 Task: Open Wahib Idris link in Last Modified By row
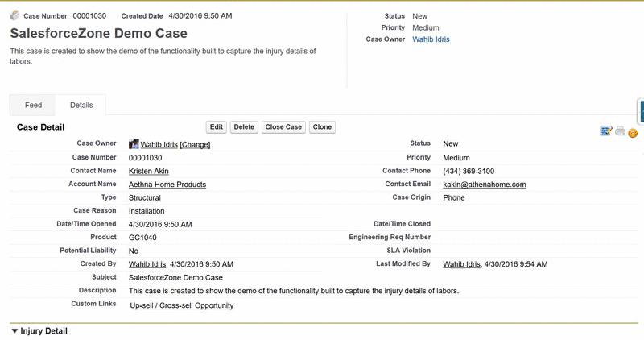[461, 264]
